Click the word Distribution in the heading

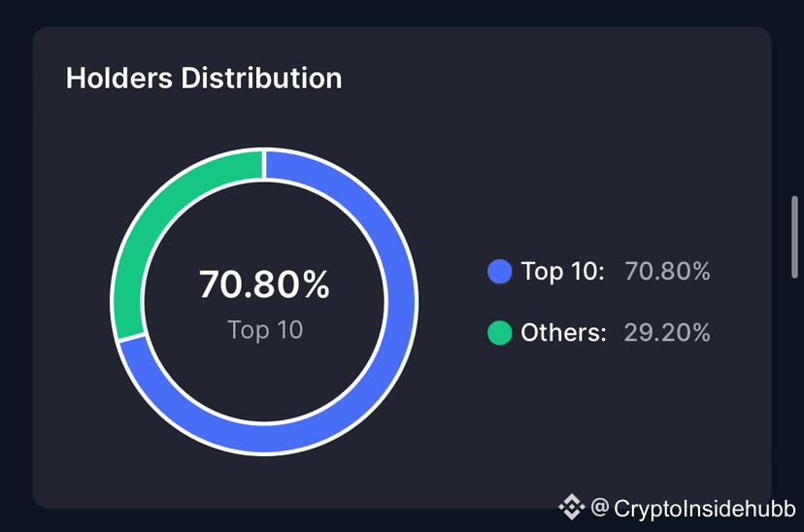click(261, 79)
